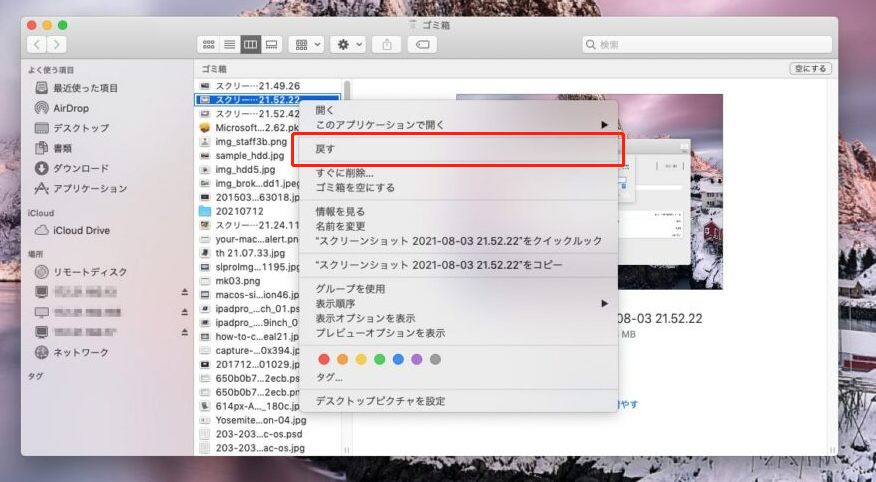
Task: Select the Microsoft…2.62.pk package file
Action: [248, 127]
